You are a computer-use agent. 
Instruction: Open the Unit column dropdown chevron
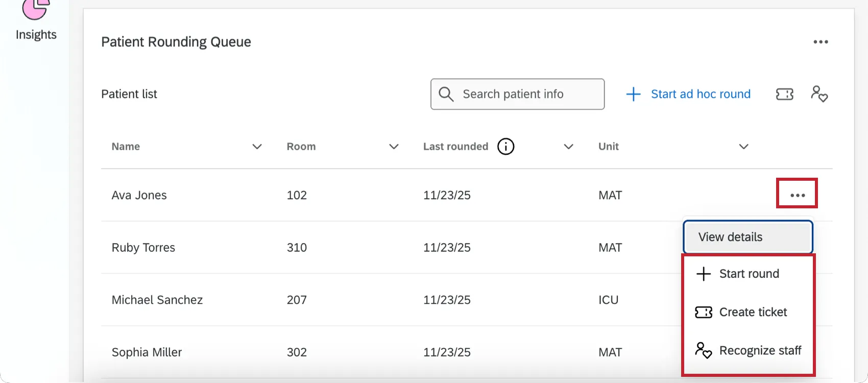point(743,147)
